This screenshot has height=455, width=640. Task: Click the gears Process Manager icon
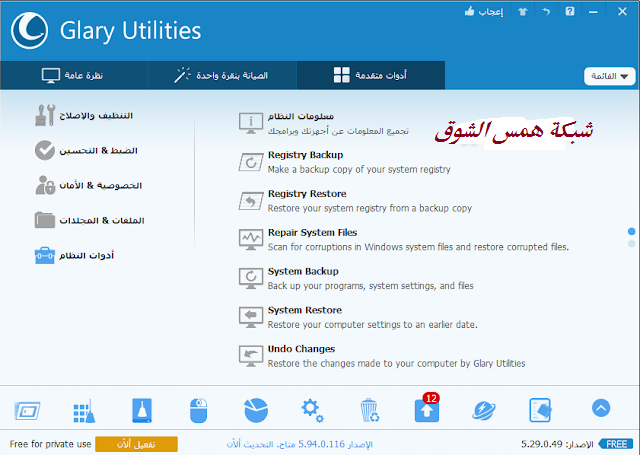[312, 411]
